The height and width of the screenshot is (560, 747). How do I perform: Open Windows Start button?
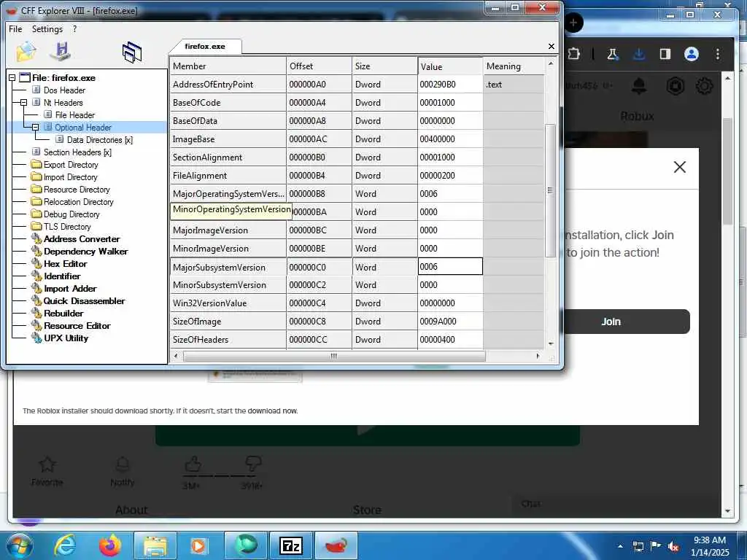coord(19,545)
